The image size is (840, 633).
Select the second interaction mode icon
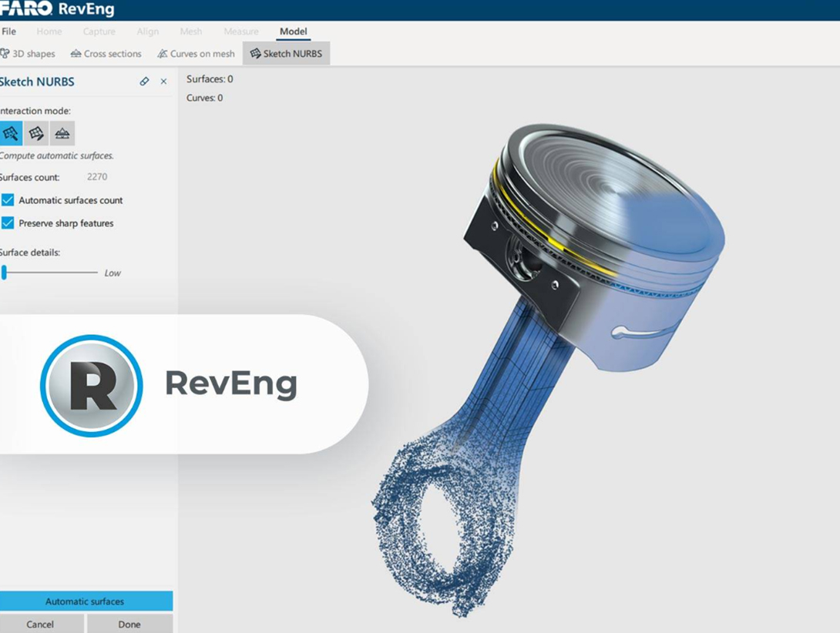pyautogui.click(x=36, y=133)
